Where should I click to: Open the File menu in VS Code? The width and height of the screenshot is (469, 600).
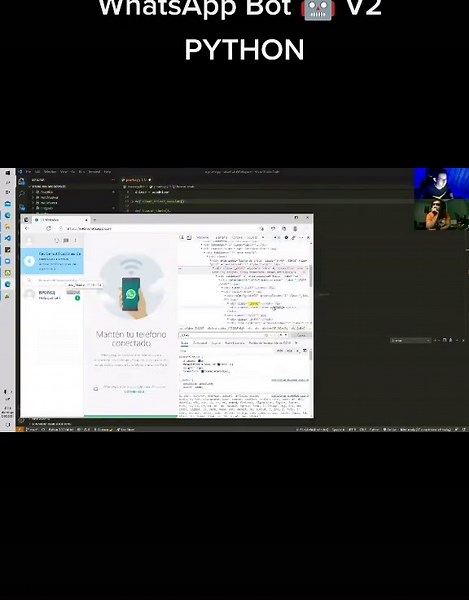pyautogui.click(x=29, y=172)
